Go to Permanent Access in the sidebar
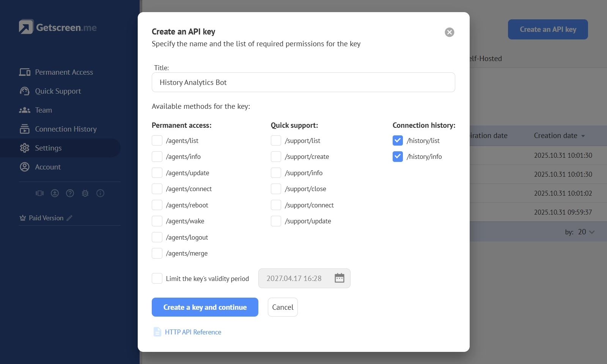 coord(64,72)
